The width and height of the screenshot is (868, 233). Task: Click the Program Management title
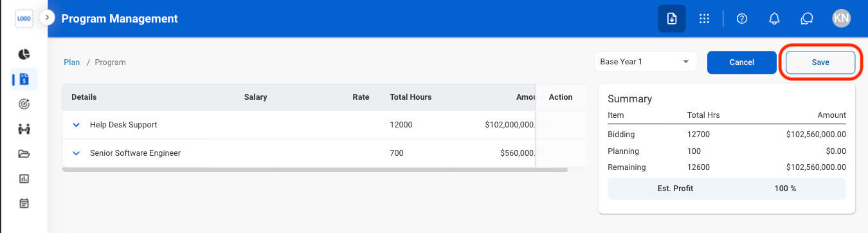coord(120,19)
